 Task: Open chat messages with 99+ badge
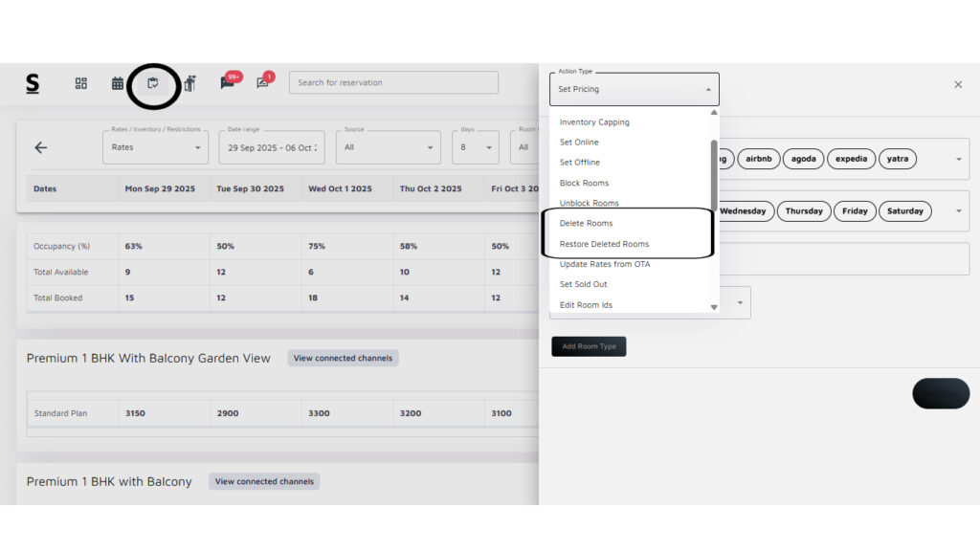pos(228,82)
